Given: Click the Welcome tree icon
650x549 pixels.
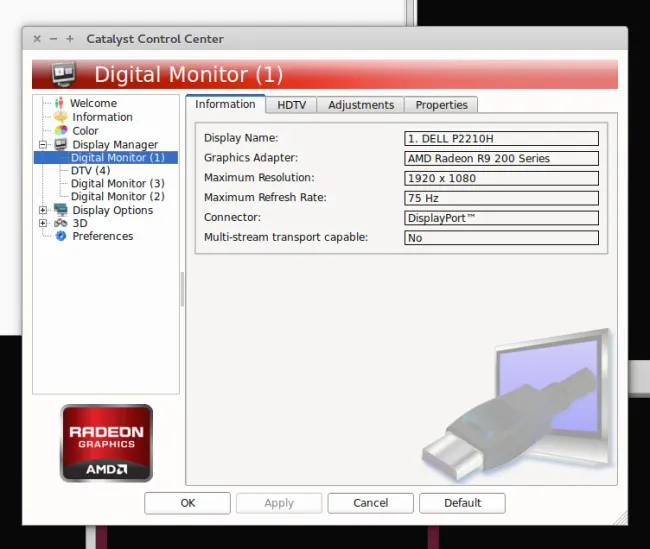Looking at the screenshot, I should coord(59,103).
